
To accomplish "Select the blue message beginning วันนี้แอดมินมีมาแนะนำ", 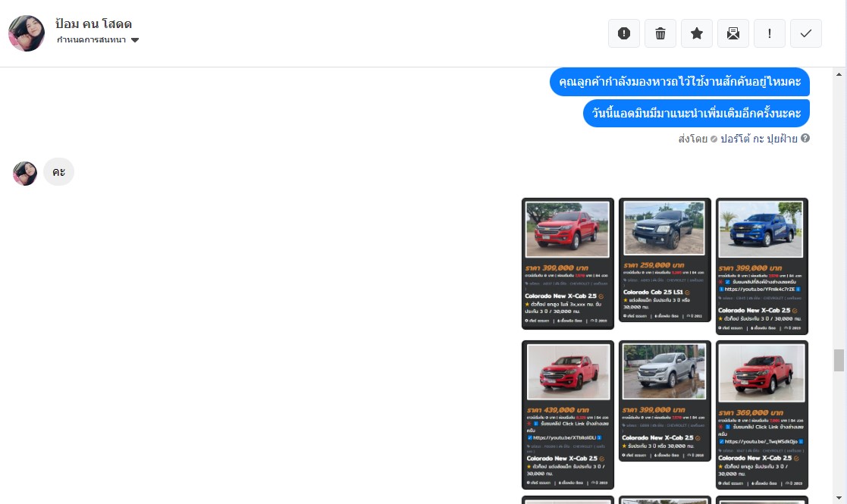I will pos(696,114).
